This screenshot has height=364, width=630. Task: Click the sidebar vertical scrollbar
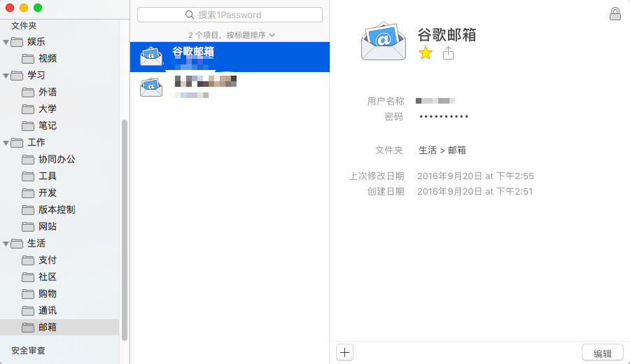coord(125,230)
